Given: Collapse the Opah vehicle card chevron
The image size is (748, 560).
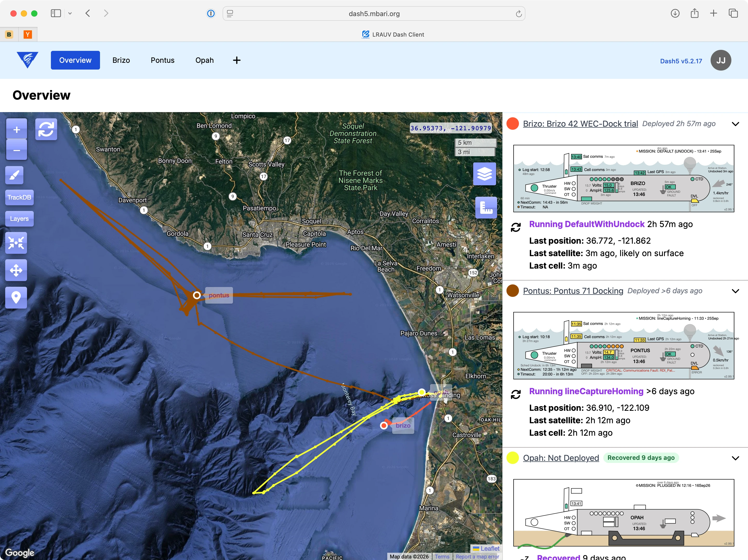Looking at the screenshot, I should pyautogui.click(x=735, y=458).
